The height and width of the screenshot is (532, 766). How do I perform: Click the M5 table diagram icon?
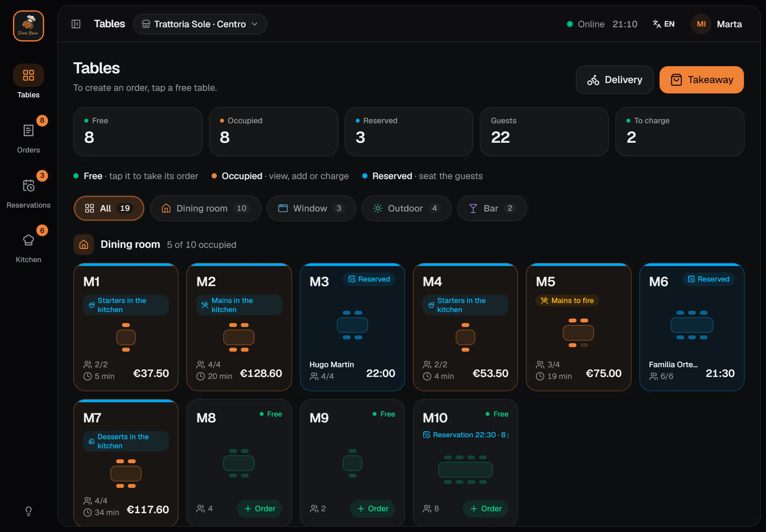(x=578, y=333)
